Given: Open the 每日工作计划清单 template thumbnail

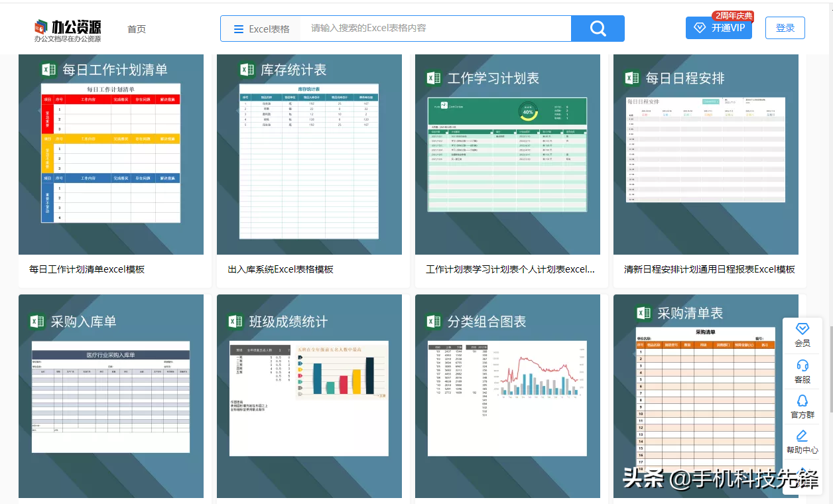Looking at the screenshot, I should (111, 154).
